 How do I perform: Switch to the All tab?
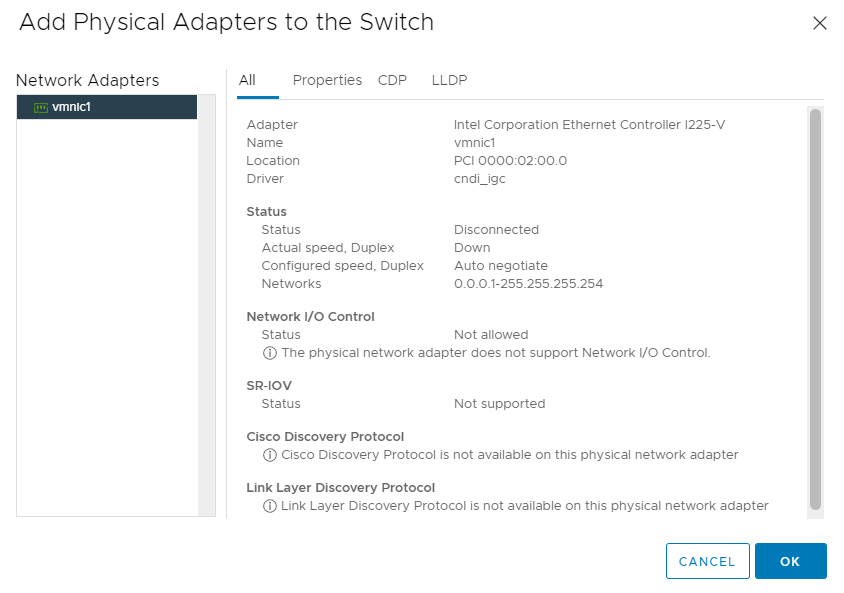click(x=248, y=80)
